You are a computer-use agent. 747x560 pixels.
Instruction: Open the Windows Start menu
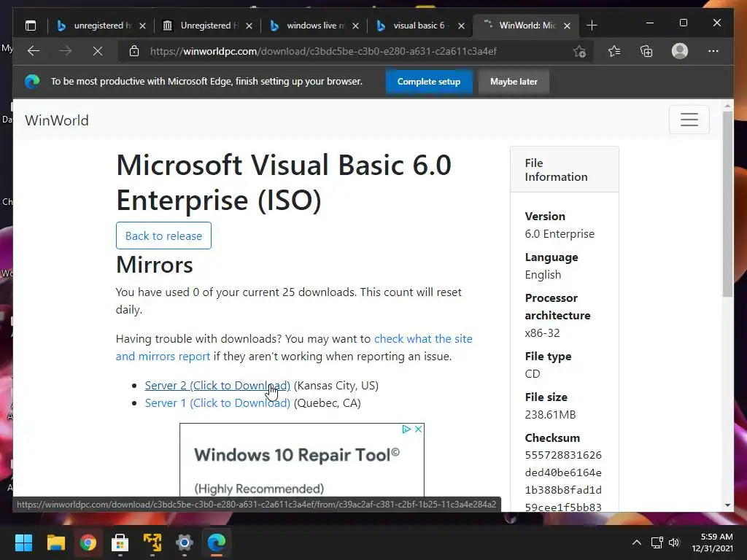coord(23,542)
